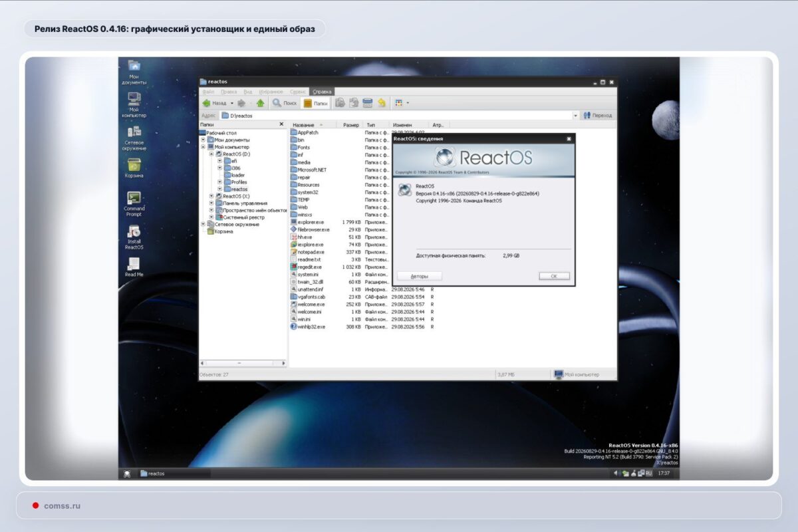Sort by the Размер column header
This screenshot has height=532, width=798.
tap(350, 125)
